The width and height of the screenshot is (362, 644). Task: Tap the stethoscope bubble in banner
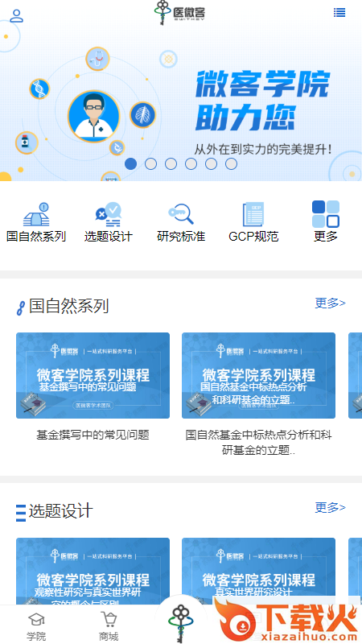(97, 59)
